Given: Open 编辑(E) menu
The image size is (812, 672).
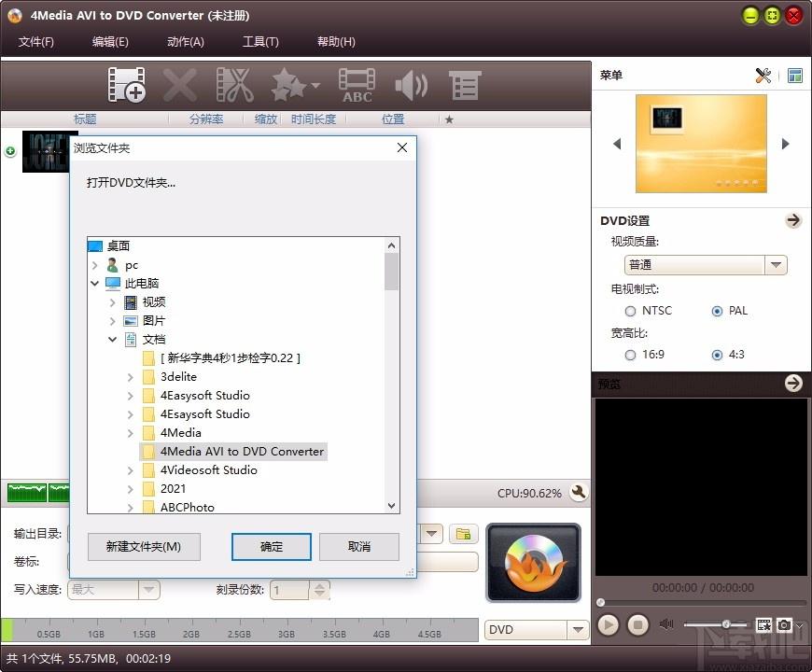Looking at the screenshot, I should coord(110,42).
